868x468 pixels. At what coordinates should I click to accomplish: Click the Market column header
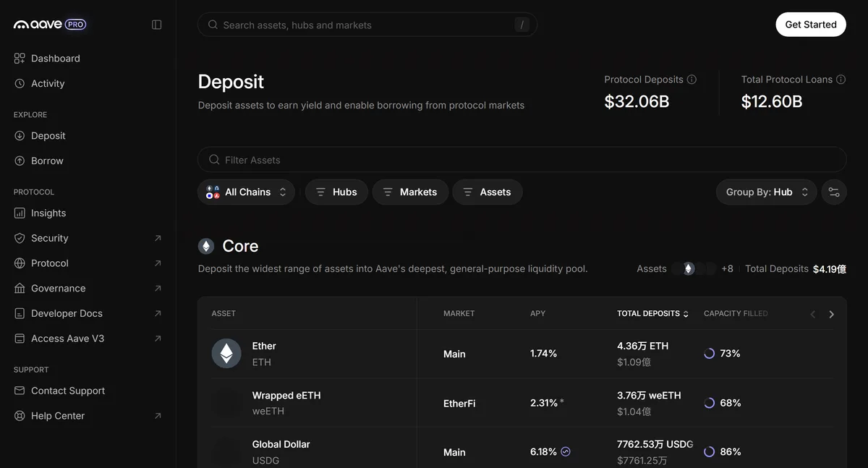tap(459, 314)
